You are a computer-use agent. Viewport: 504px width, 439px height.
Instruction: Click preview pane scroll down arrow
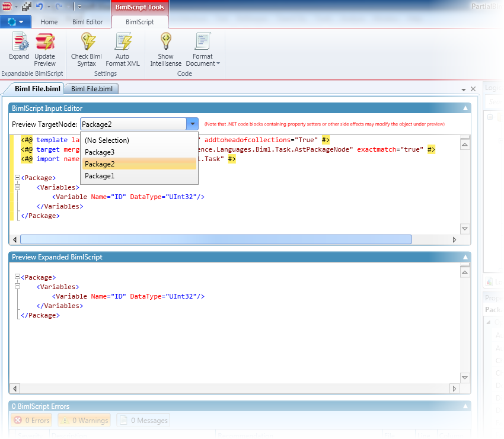tap(465, 377)
